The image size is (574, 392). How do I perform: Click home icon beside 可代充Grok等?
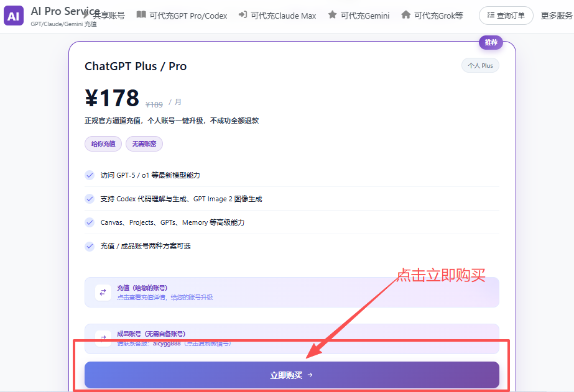click(x=405, y=15)
